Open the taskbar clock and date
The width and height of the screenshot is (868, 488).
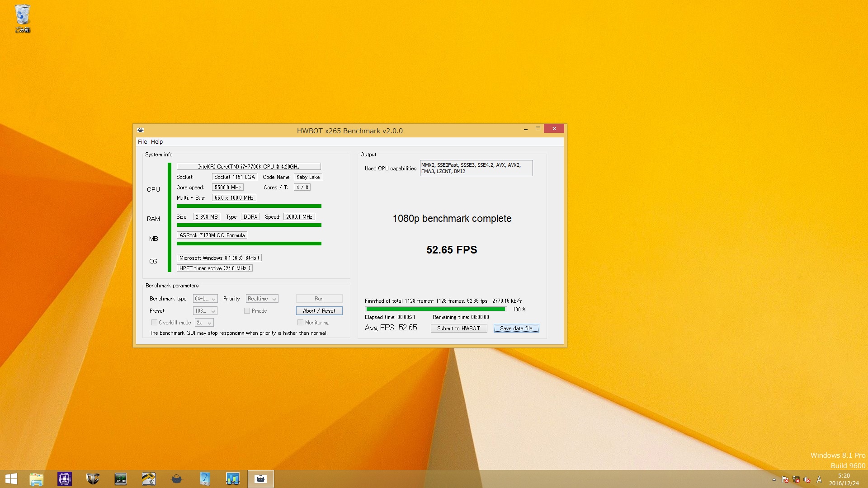click(844, 479)
